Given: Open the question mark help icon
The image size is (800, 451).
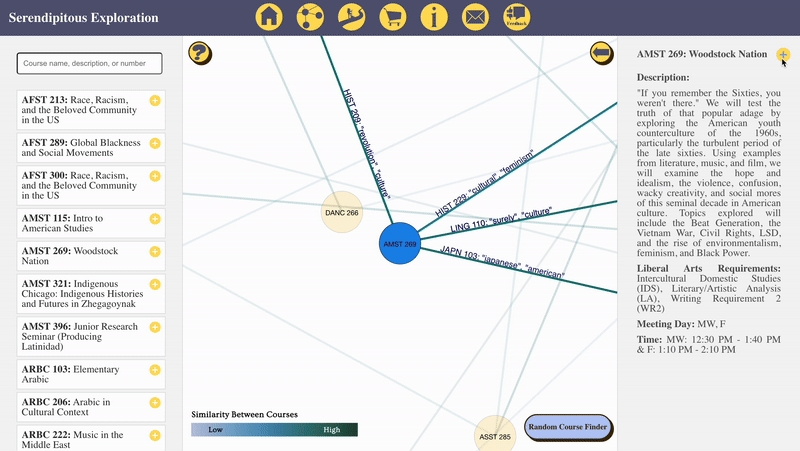Looking at the screenshot, I should 200,53.
